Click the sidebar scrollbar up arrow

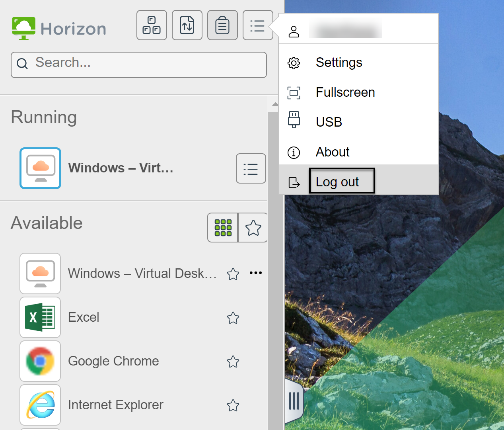click(x=275, y=104)
